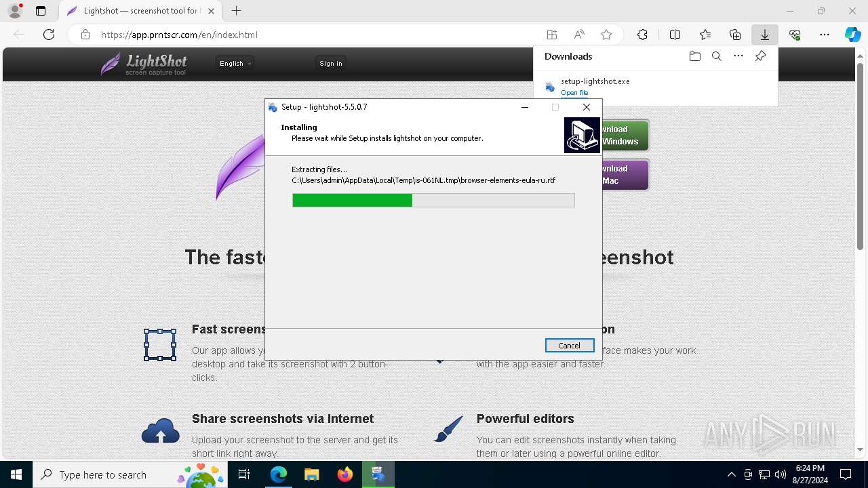This screenshot has height=488, width=868.
Task: Click the cloud upload icon
Action: (x=161, y=430)
